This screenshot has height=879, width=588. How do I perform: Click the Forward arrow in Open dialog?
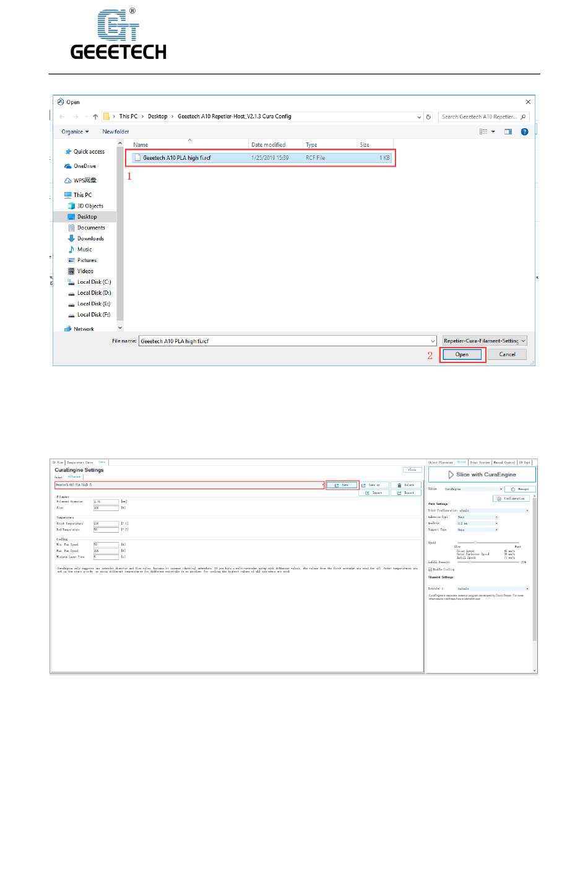point(76,116)
